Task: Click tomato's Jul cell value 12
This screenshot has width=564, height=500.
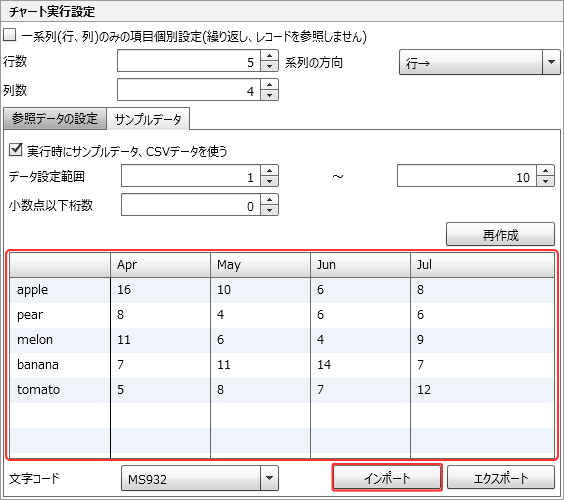Action: pyautogui.click(x=482, y=390)
